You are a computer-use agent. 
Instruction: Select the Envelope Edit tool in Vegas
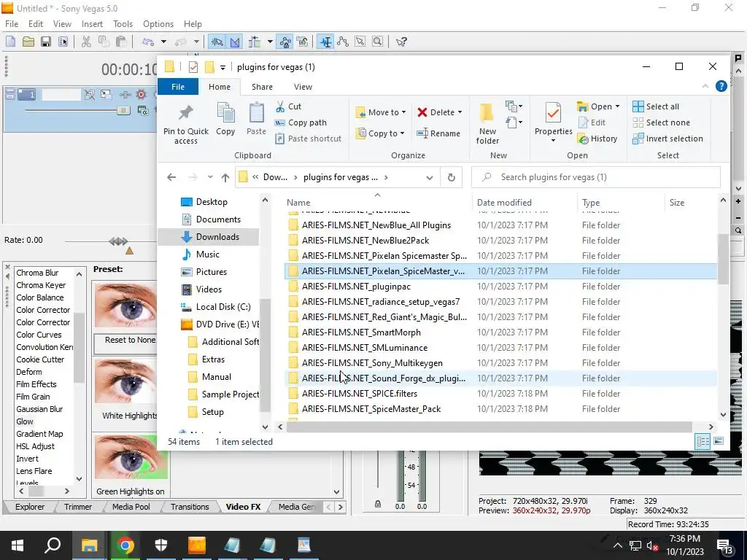click(343, 42)
